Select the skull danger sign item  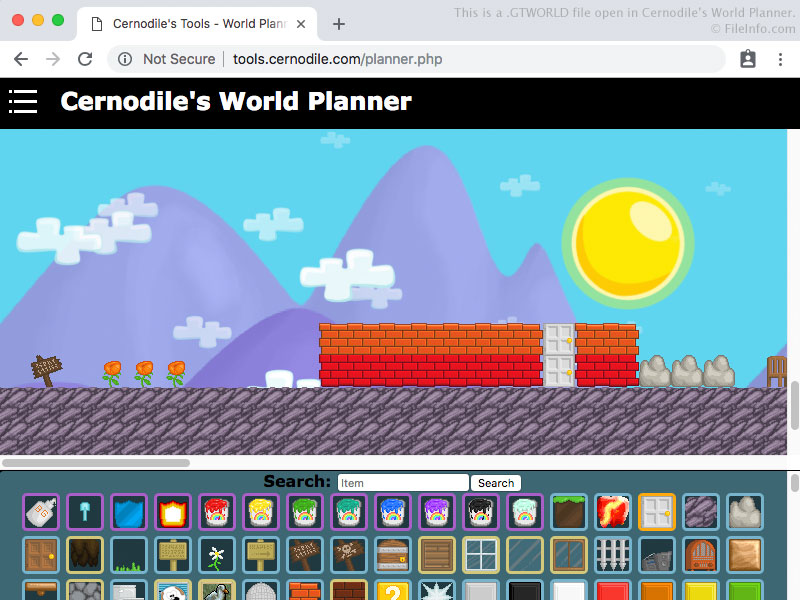click(x=348, y=555)
